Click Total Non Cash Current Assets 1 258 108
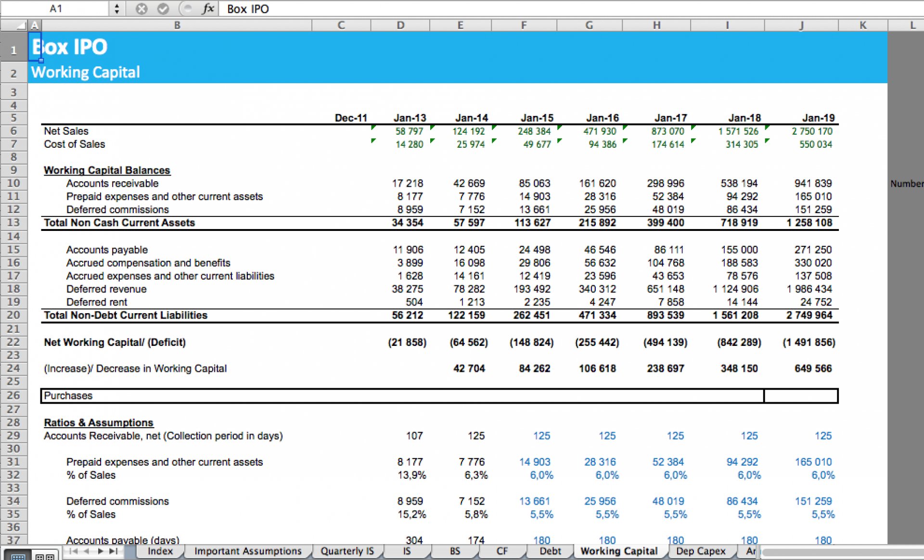 point(809,223)
